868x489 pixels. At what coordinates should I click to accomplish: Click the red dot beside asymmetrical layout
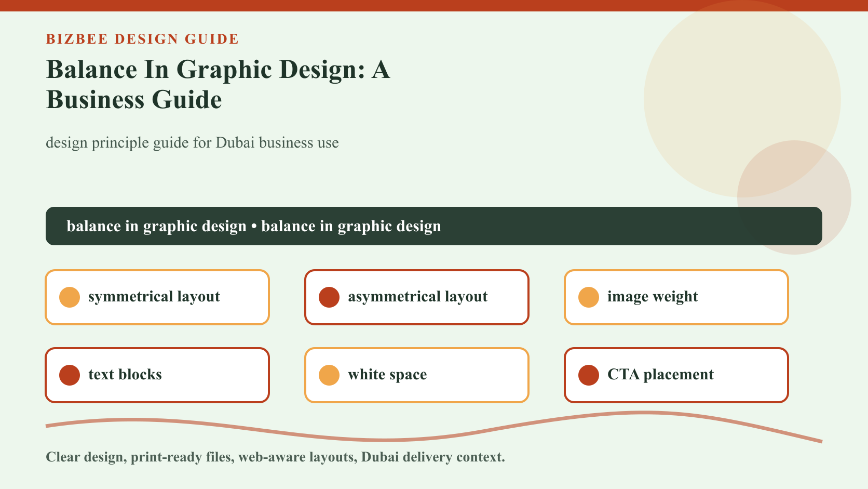(x=329, y=297)
